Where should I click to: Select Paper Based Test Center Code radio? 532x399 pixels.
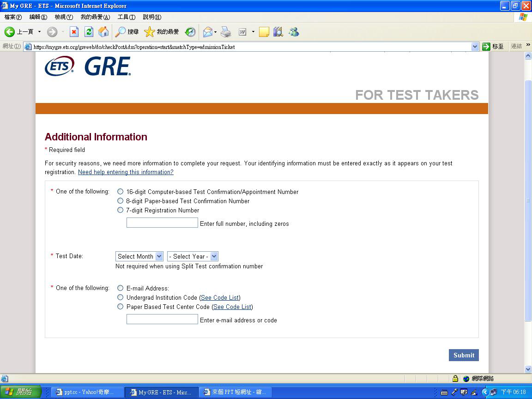[120, 306]
